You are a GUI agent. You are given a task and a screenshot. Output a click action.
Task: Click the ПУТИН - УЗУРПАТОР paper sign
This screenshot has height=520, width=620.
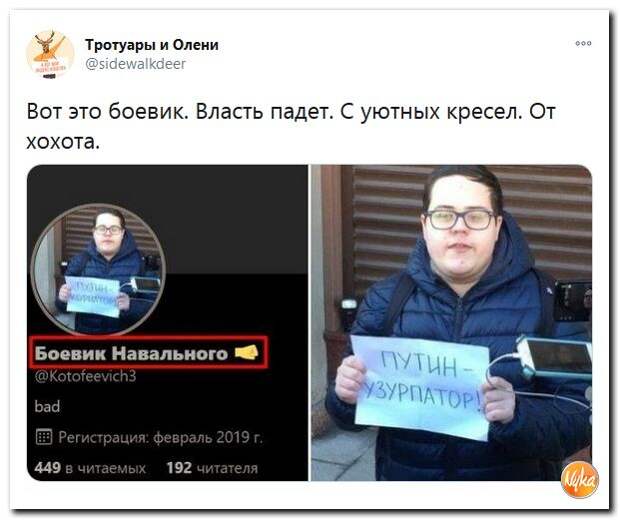[x=421, y=387]
